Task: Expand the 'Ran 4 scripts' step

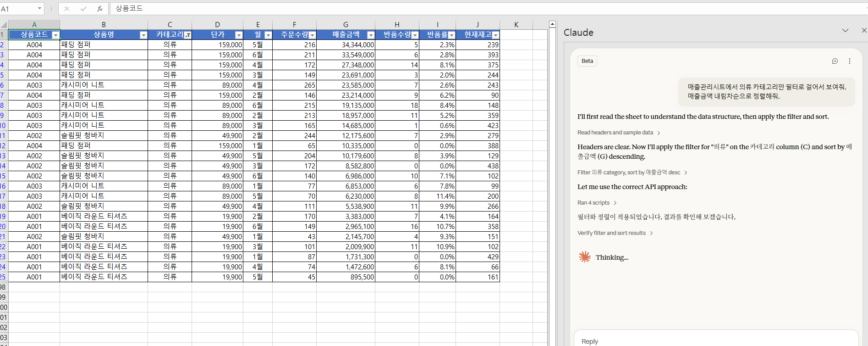Action: tap(597, 203)
